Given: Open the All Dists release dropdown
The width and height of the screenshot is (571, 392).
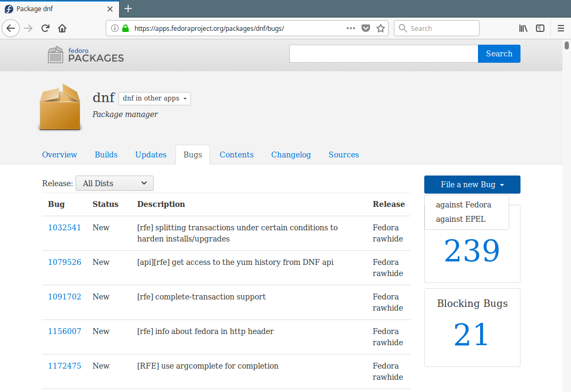Looking at the screenshot, I should point(114,183).
